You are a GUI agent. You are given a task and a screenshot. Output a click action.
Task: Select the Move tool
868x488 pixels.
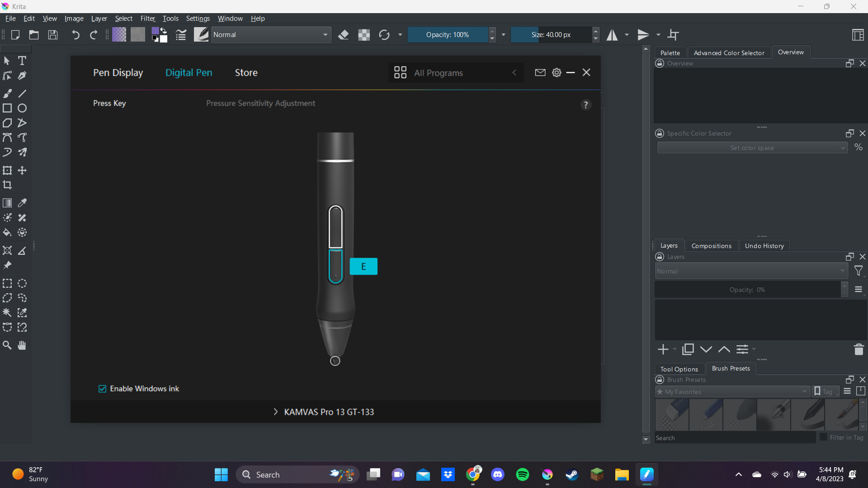[22, 170]
